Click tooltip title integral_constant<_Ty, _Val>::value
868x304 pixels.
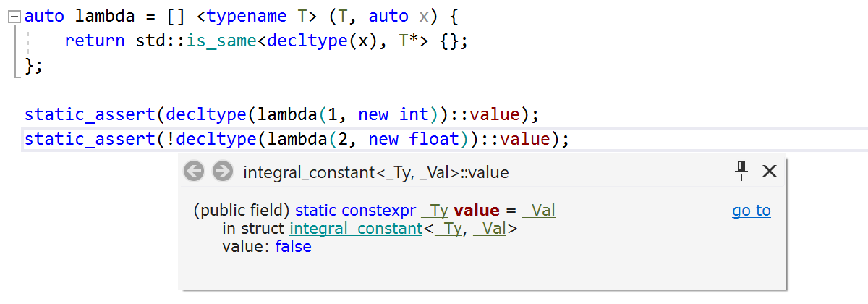[x=376, y=172]
